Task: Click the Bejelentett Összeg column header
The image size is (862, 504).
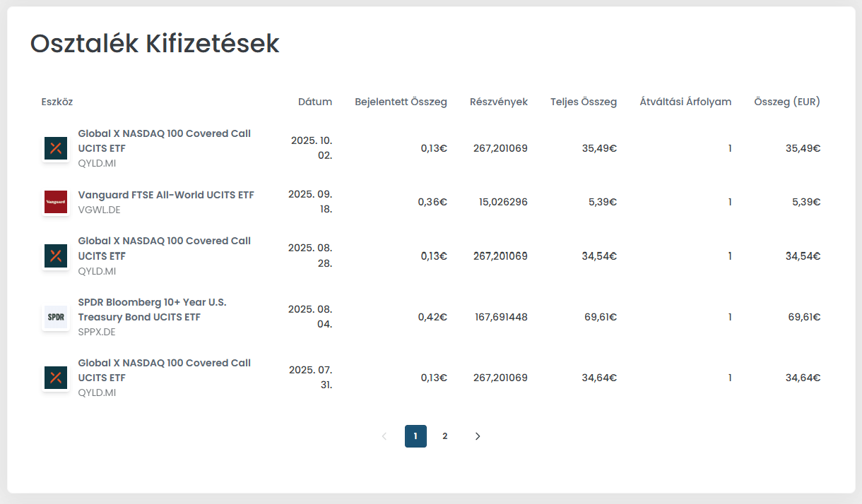Action: click(x=401, y=102)
